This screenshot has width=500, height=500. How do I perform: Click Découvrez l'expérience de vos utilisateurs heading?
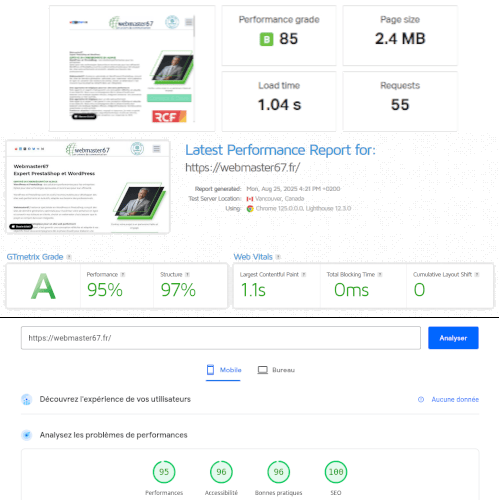[115, 399]
